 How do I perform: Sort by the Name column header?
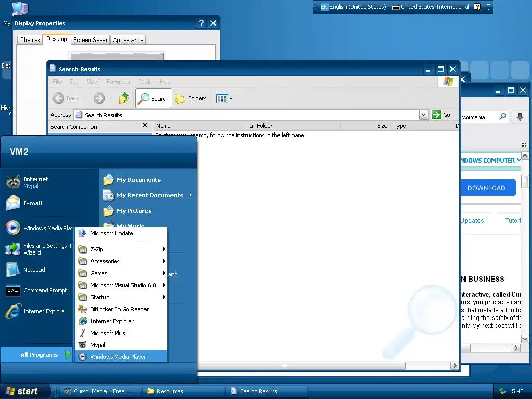(x=200, y=126)
